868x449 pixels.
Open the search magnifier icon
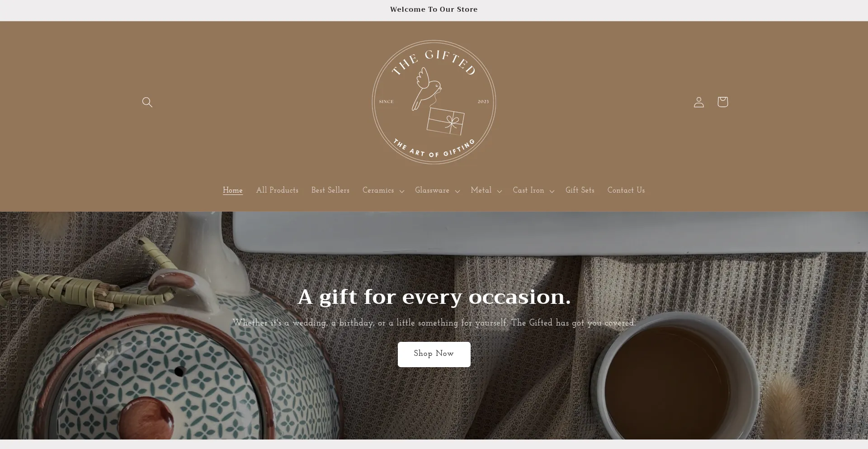pyautogui.click(x=147, y=102)
